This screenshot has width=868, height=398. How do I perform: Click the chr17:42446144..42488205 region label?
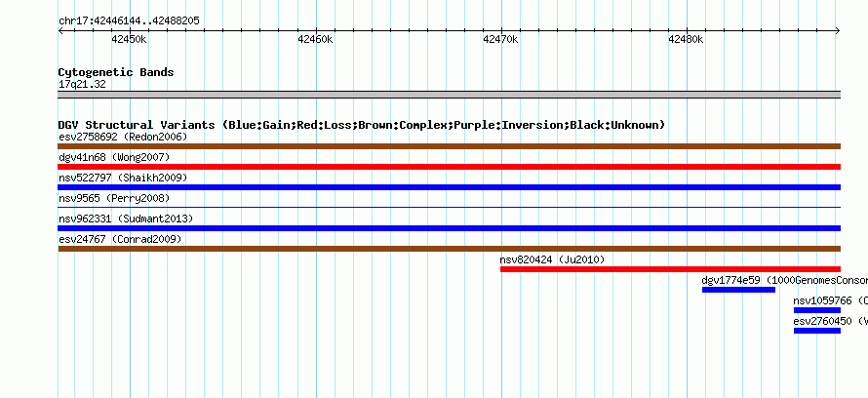(x=129, y=21)
